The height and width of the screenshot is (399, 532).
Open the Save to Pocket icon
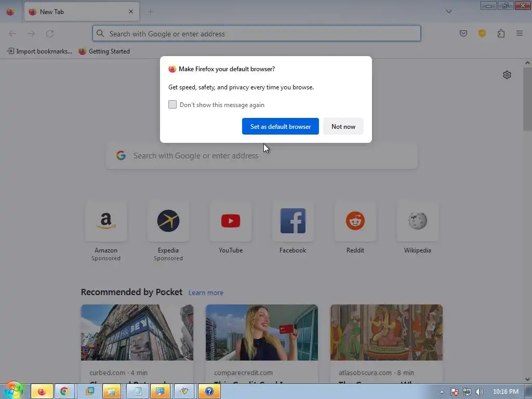[x=463, y=33]
